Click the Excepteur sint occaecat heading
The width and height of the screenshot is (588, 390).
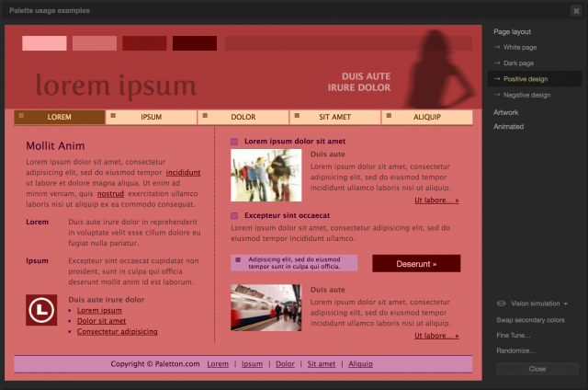point(288,215)
